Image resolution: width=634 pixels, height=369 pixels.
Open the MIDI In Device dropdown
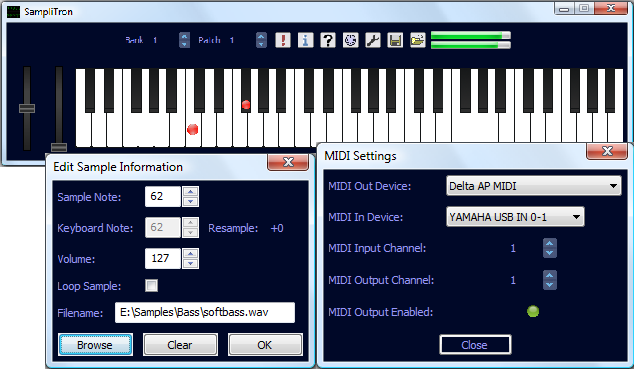[515, 217]
